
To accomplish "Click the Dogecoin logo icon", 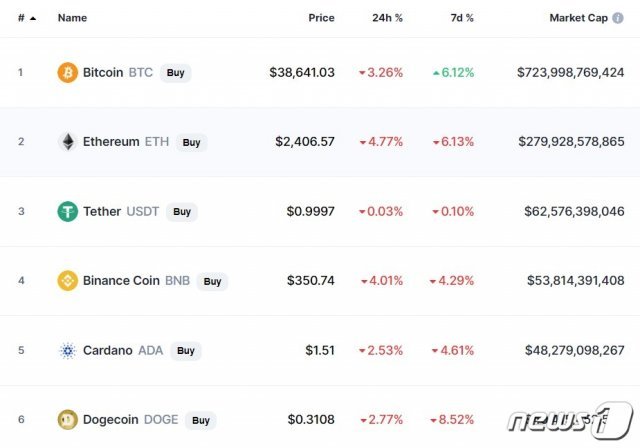I will click(x=67, y=420).
